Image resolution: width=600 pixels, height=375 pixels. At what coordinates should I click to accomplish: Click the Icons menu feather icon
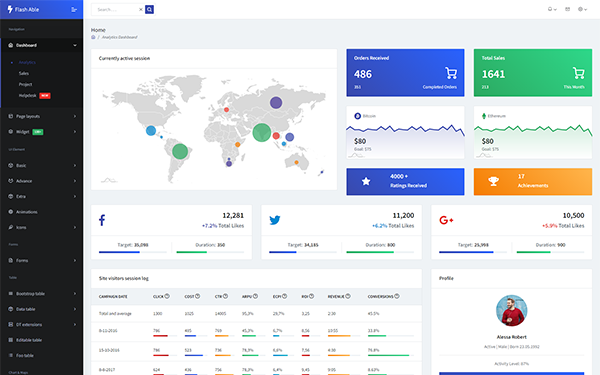[x=10, y=227]
